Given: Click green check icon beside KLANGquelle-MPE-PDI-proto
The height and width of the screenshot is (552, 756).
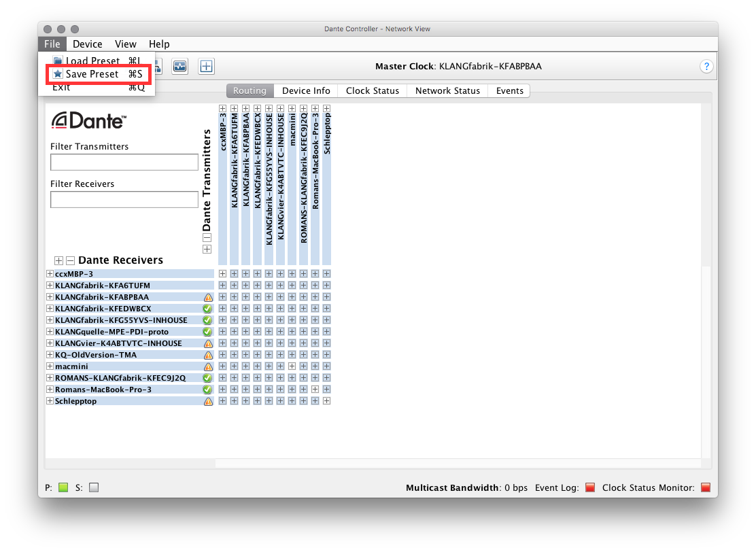Looking at the screenshot, I should (x=207, y=332).
